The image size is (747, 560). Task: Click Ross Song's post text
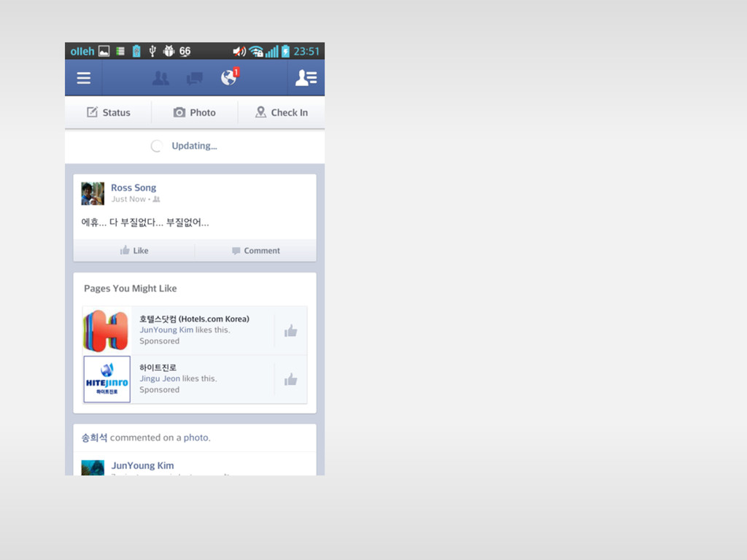click(x=145, y=222)
